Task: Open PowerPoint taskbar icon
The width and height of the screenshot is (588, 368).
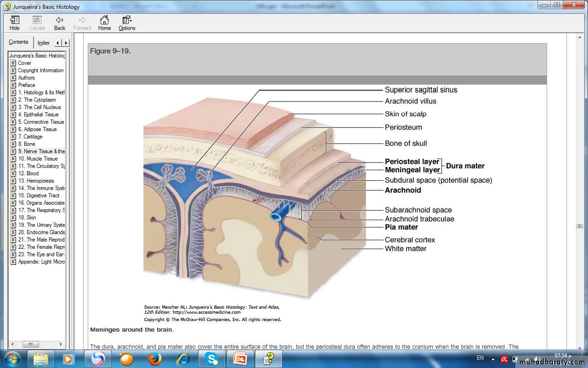Action: (240, 358)
